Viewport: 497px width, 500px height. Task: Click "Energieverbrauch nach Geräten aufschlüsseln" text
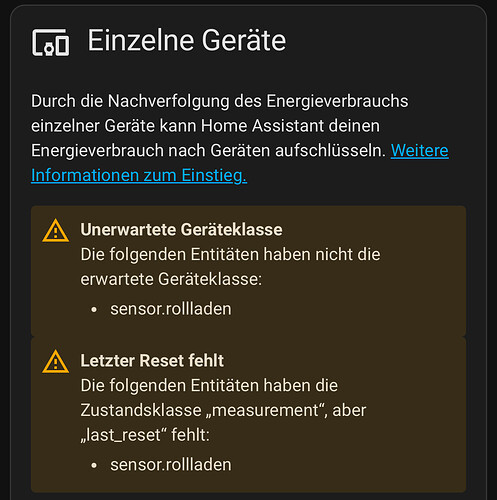pyautogui.click(x=208, y=151)
